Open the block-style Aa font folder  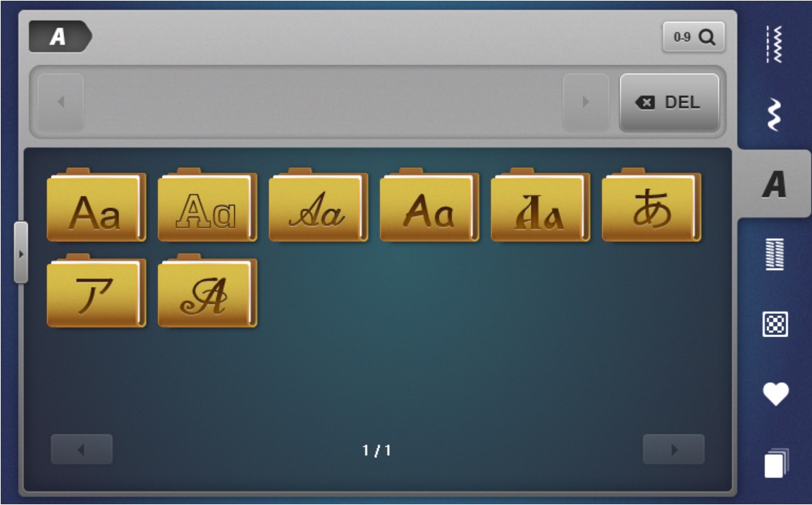96,207
